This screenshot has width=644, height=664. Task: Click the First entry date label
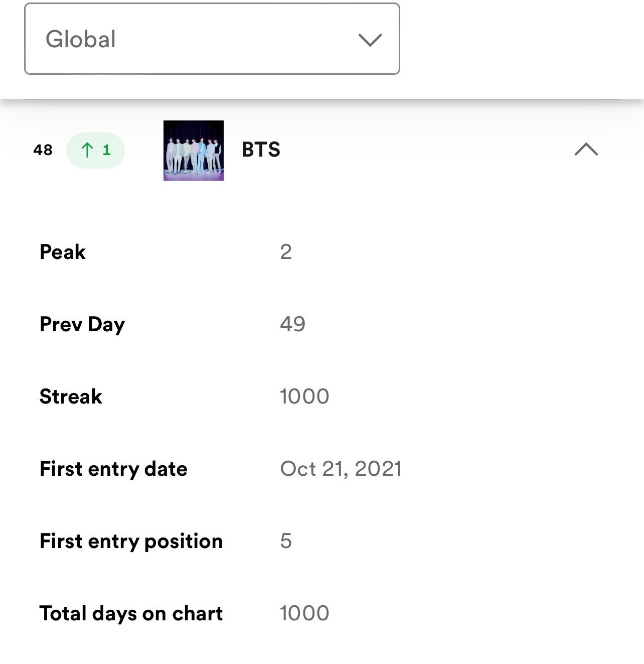click(x=113, y=469)
